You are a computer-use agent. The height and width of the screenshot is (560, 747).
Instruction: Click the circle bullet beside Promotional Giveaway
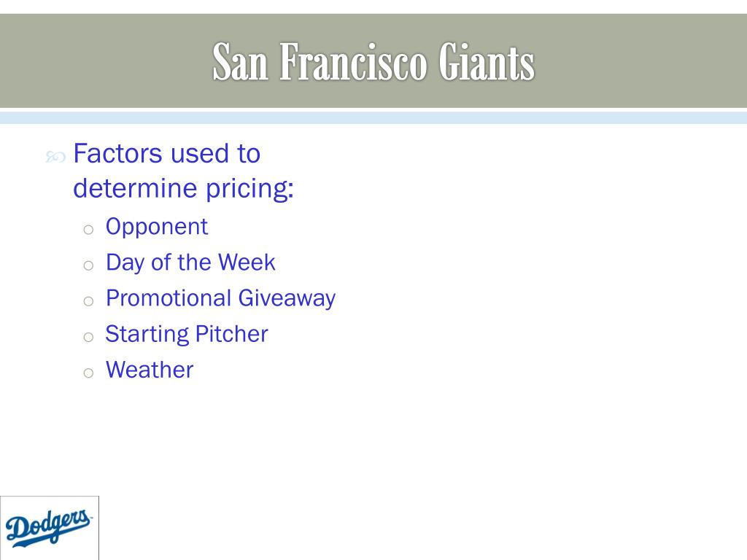click(x=88, y=301)
